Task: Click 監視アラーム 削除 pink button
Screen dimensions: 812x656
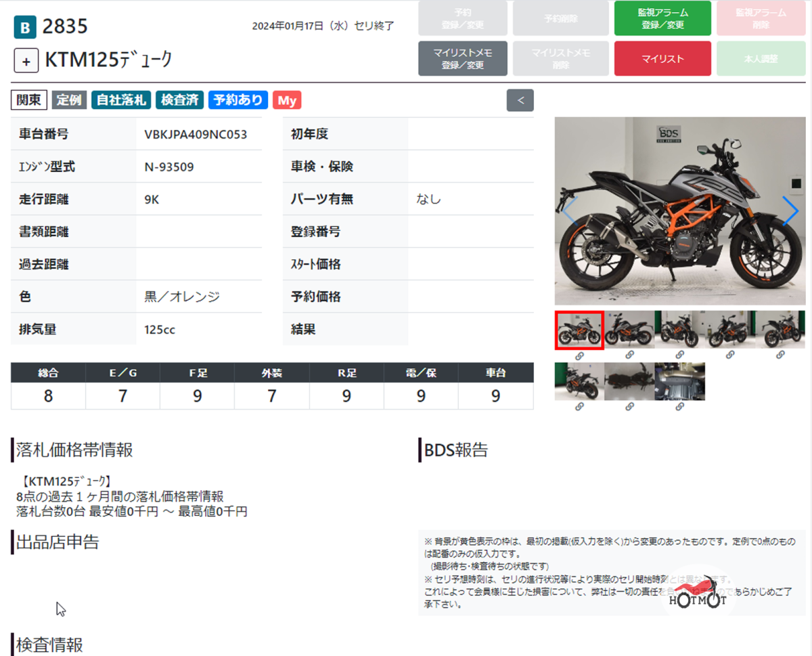Action: pos(761,18)
